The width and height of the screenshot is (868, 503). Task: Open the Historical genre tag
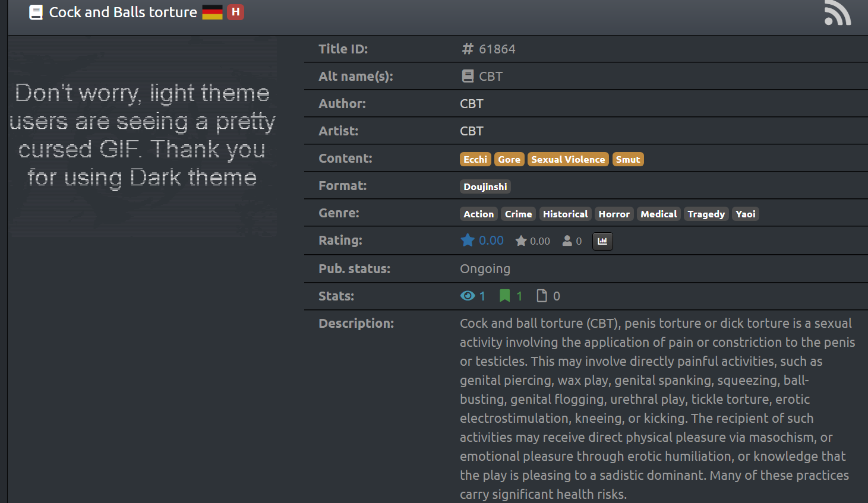coord(565,214)
